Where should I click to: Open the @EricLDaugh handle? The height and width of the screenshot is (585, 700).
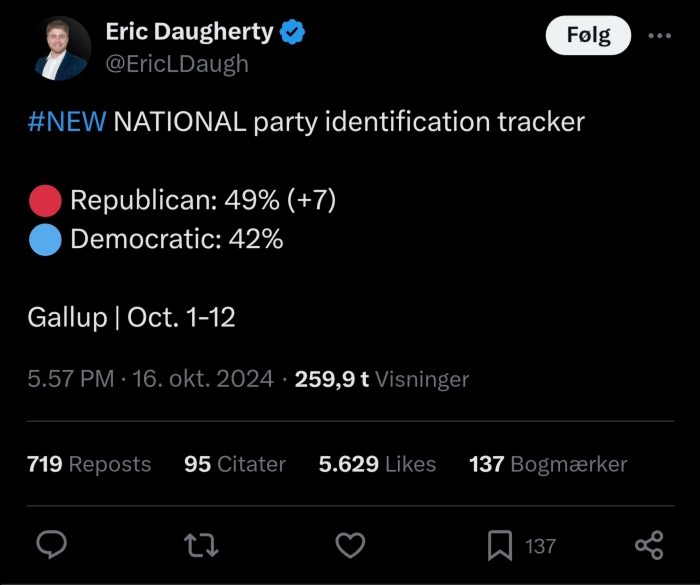177,64
